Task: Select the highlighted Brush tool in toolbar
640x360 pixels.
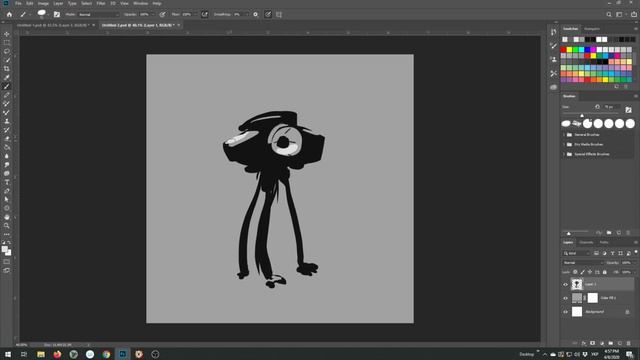Action: point(7,86)
